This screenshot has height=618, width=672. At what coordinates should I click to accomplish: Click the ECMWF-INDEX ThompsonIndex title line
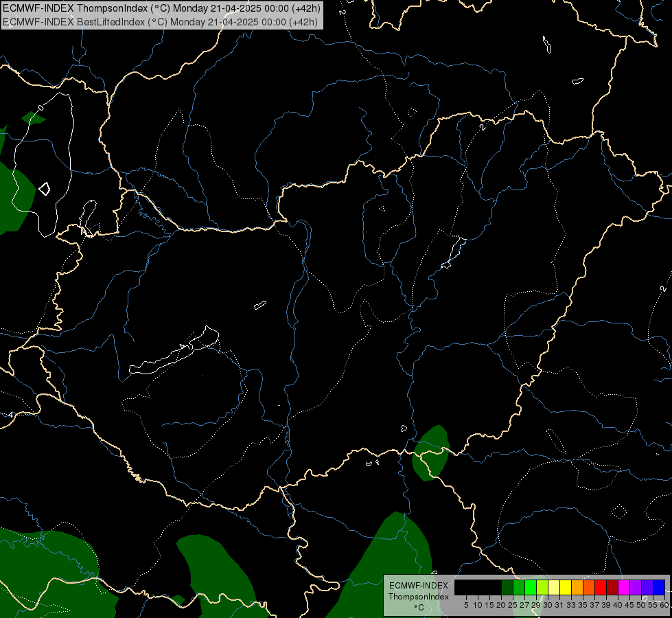[161, 8]
